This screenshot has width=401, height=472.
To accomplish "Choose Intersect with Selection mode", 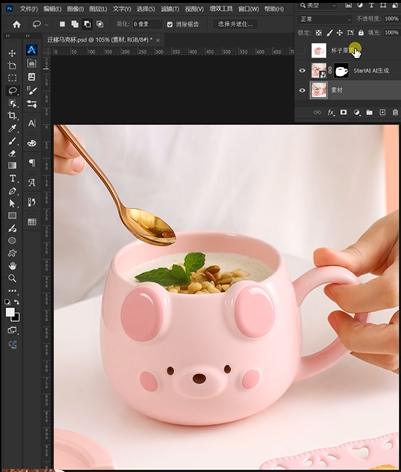I will [100, 24].
